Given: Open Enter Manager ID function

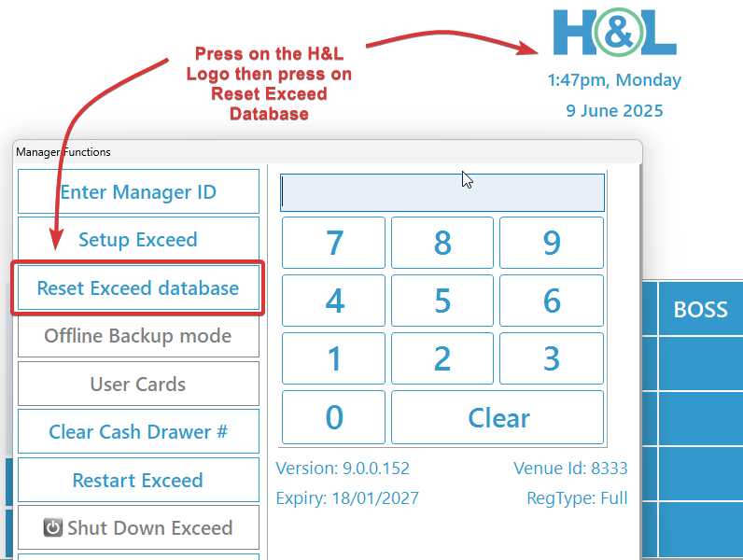Looking at the screenshot, I should point(138,191).
